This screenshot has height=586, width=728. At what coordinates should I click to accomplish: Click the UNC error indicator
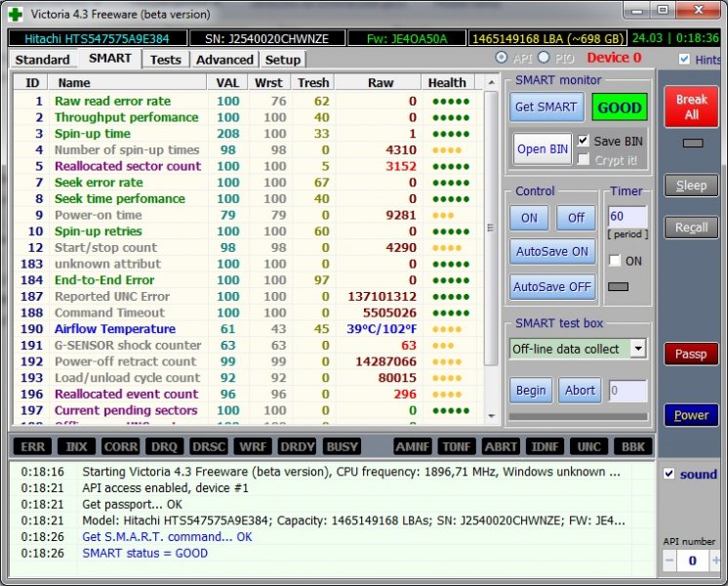(588, 446)
